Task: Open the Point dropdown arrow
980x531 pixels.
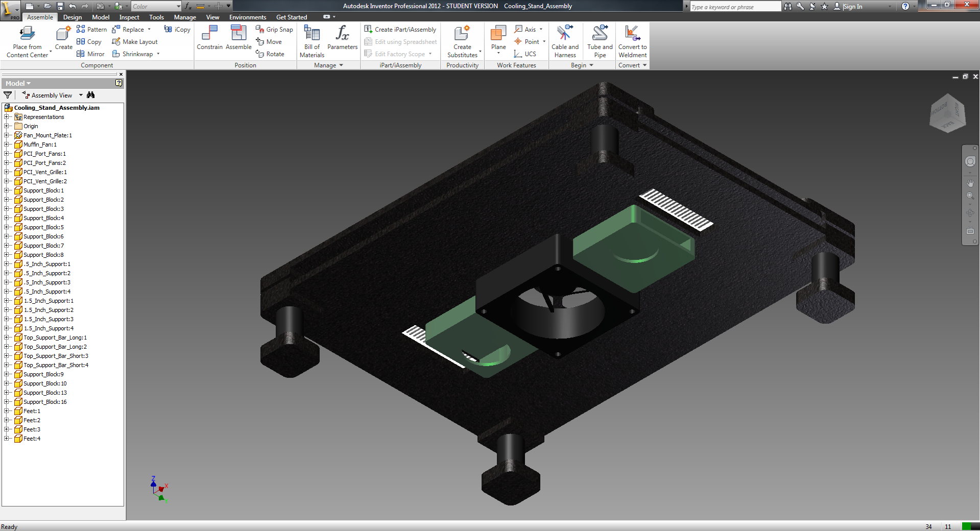Action: click(544, 42)
